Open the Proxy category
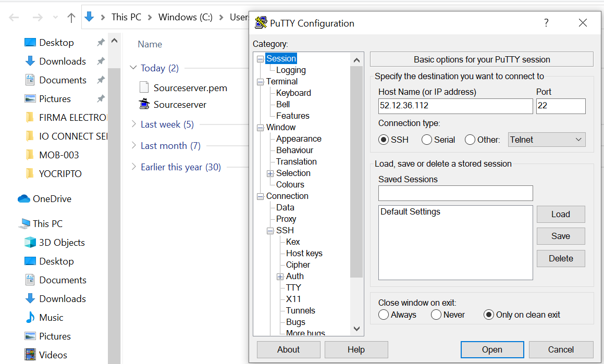The image size is (604, 364). pos(286,219)
